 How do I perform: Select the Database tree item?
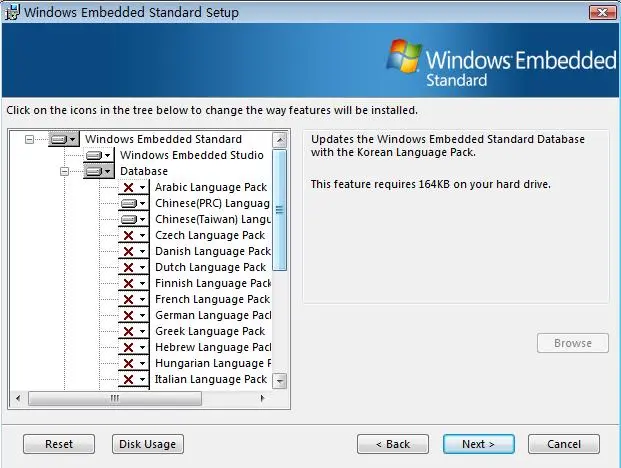click(144, 171)
